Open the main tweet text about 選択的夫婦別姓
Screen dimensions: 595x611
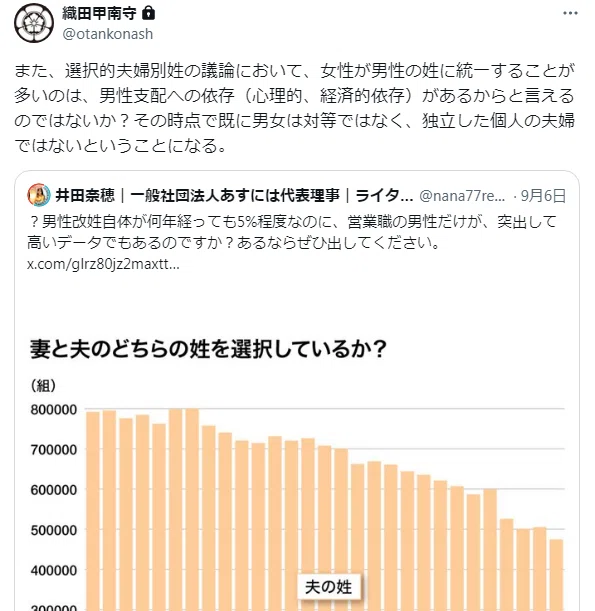pos(295,108)
